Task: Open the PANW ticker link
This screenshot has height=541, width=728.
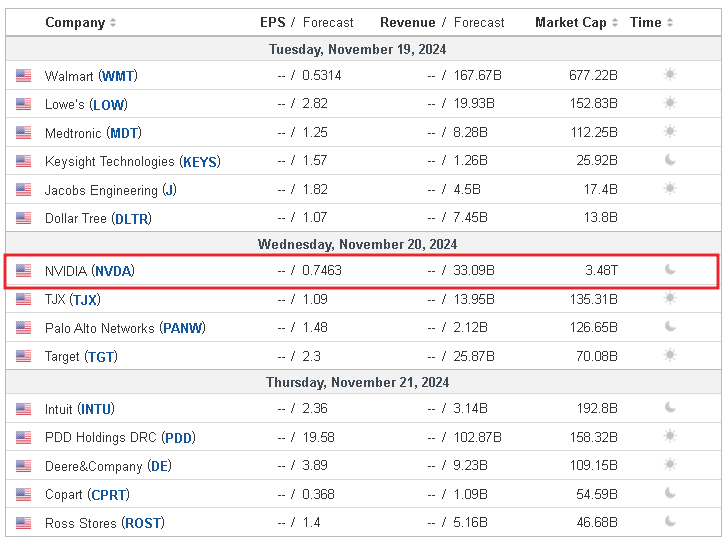Action: point(182,328)
